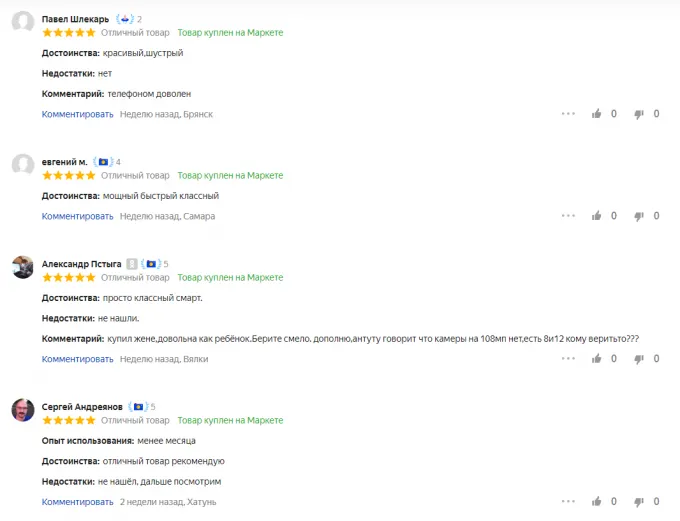This screenshot has width=680, height=521.
Task: Thumbs up евгений м.'s review
Action: tap(597, 216)
